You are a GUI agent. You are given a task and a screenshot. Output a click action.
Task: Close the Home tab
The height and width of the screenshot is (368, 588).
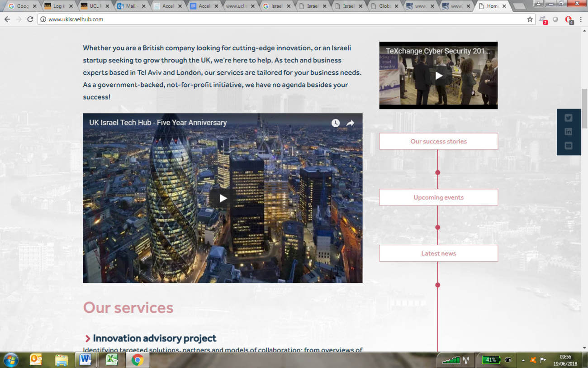click(x=504, y=6)
